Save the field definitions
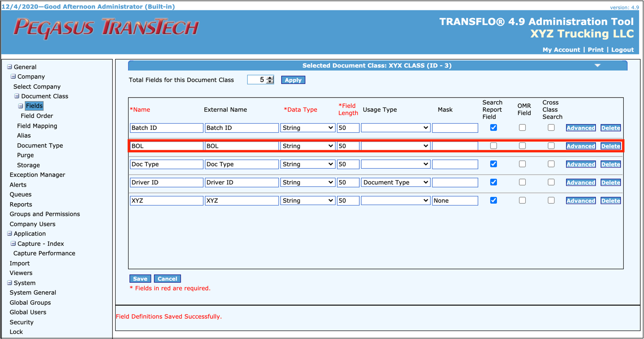 coord(140,278)
